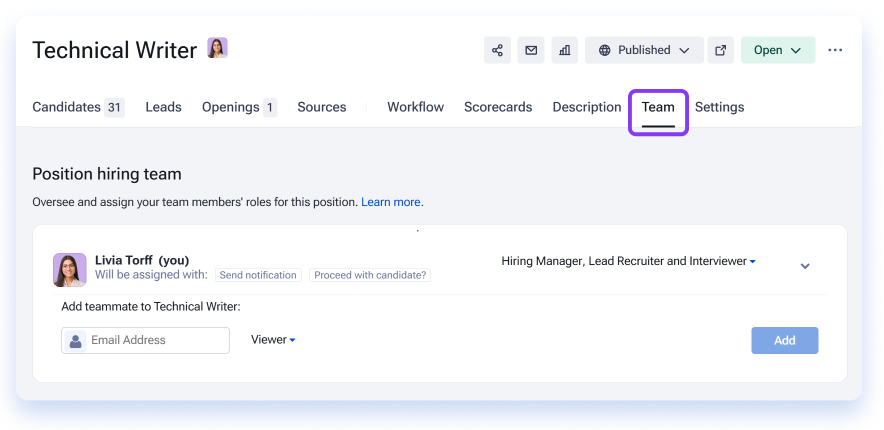Switch to the Workflow tab
The image size is (884, 430).
(416, 107)
